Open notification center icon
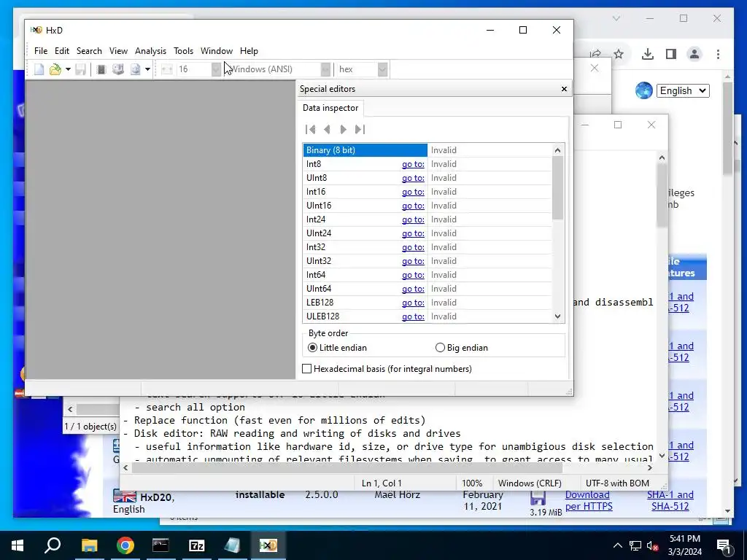747x560 pixels. coord(723,546)
